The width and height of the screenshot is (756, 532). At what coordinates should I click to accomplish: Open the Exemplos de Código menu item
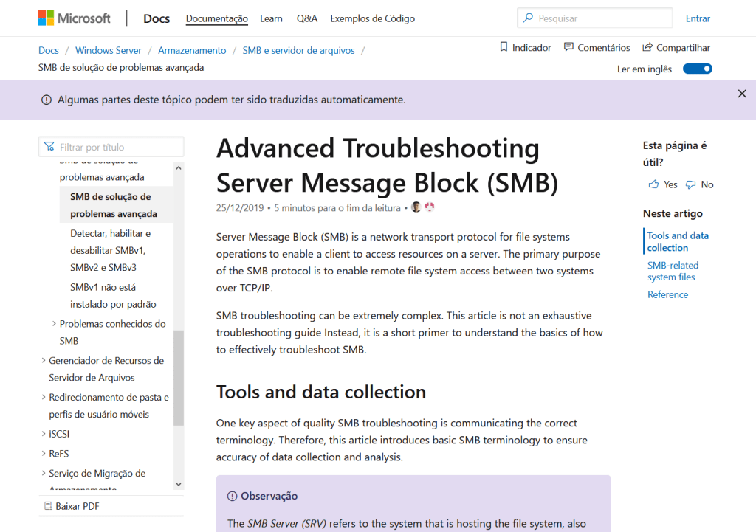point(372,18)
